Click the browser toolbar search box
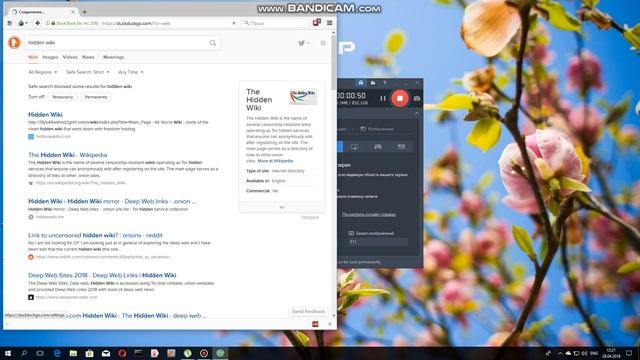This screenshot has width=640, height=360. point(276,23)
